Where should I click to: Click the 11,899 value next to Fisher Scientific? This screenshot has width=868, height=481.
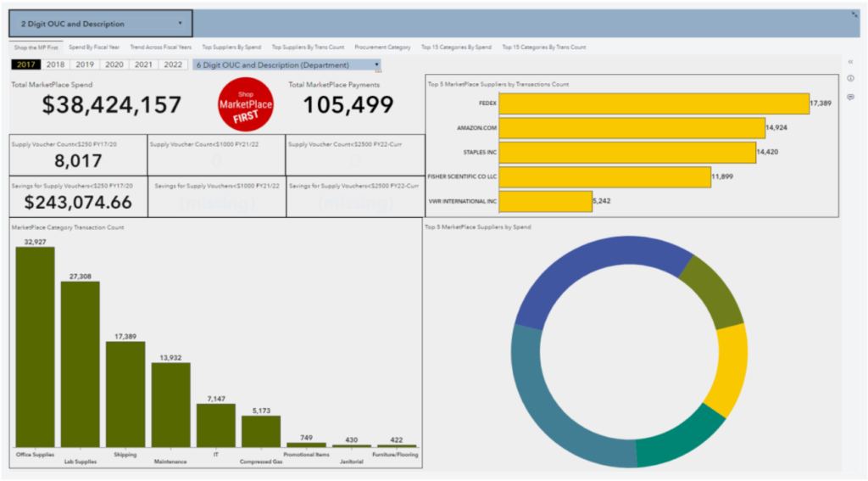click(x=722, y=176)
